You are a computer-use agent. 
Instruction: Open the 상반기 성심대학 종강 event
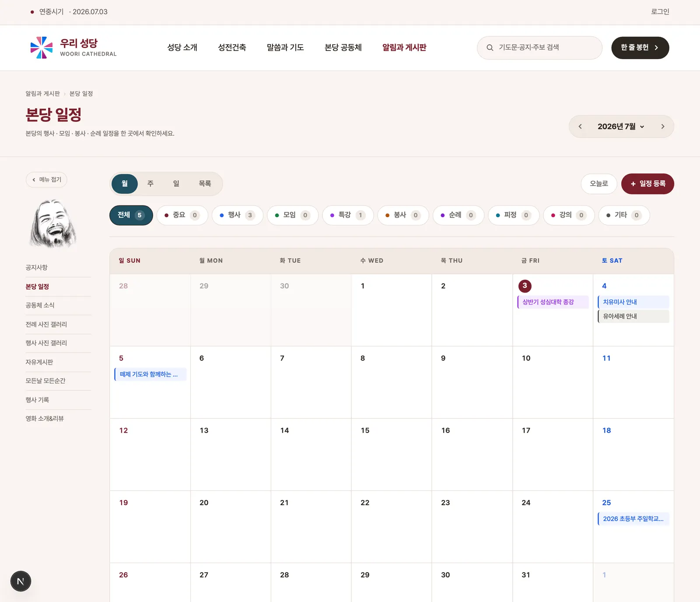point(553,302)
